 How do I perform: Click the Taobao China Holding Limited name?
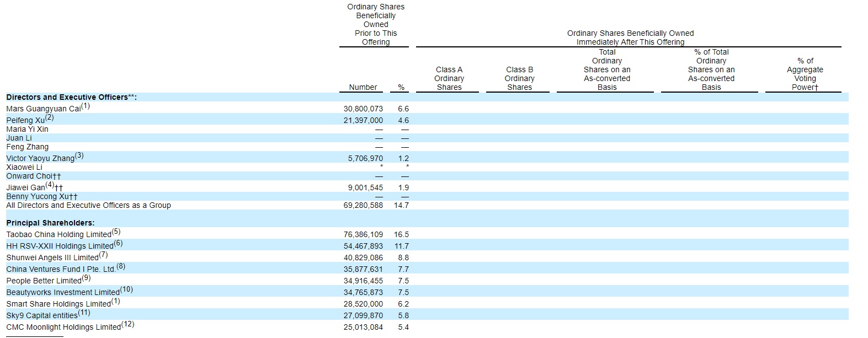coord(58,234)
